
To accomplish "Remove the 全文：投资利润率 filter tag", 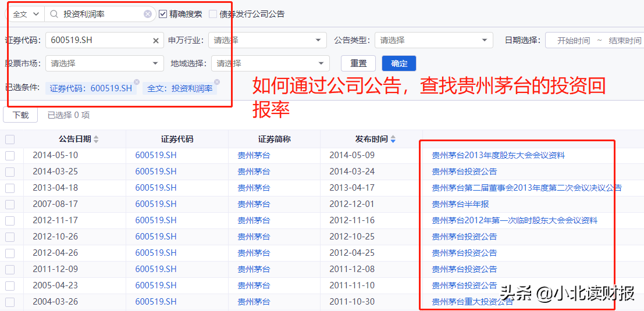I will click(217, 81).
